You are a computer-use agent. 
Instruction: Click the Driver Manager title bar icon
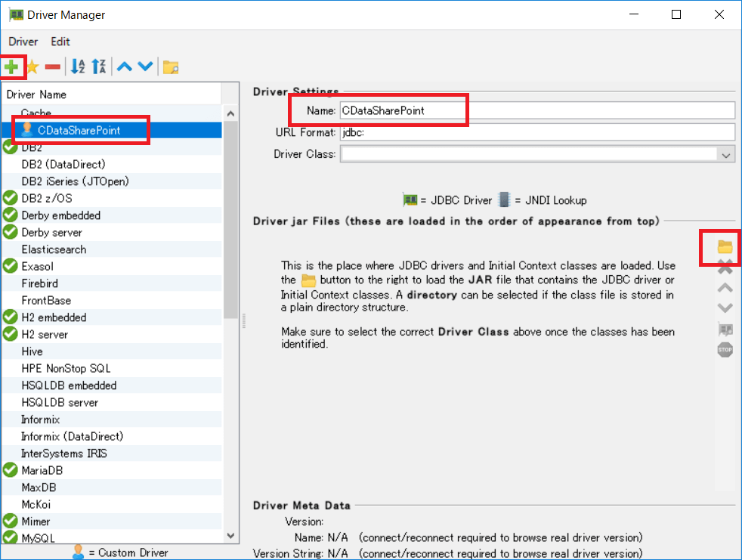pos(17,14)
